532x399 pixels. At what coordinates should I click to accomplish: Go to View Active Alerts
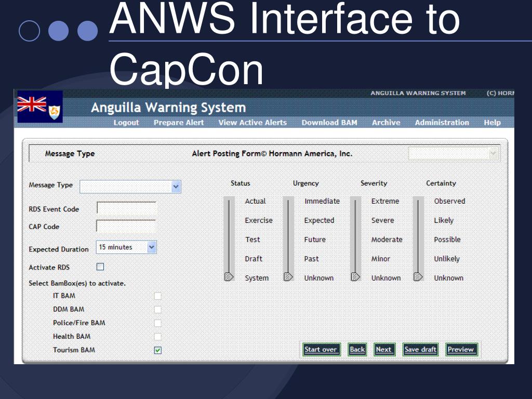pyautogui.click(x=253, y=123)
